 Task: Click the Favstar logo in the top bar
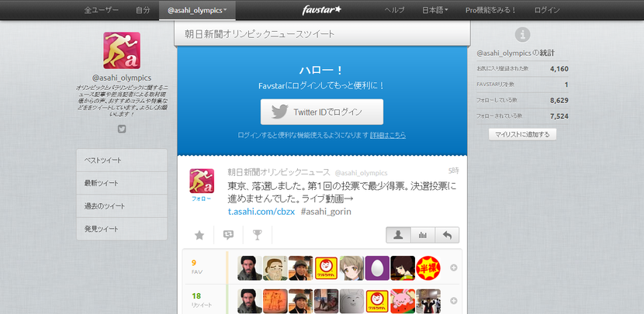(321, 10)
